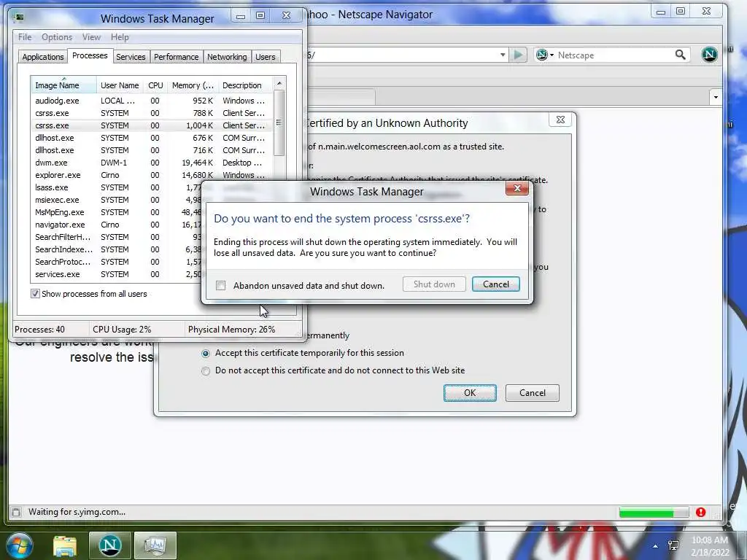Select the SearchIndexe... process row

point(117,249)
